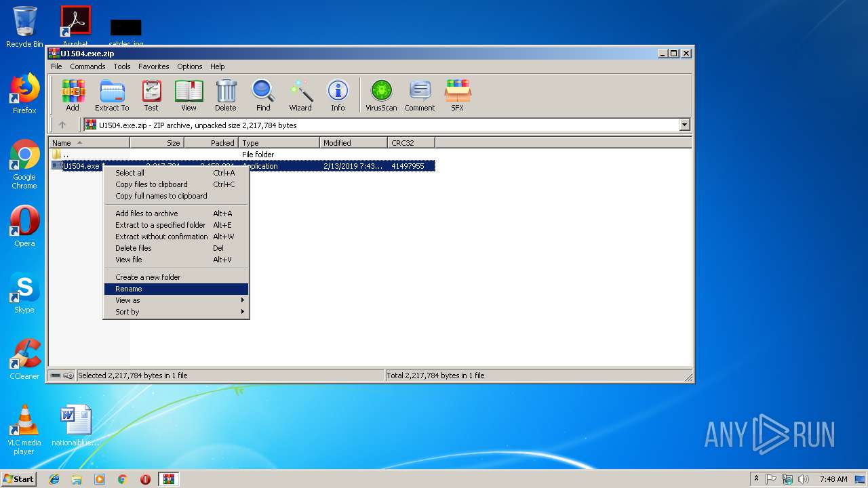
Task: Choose Rename in context menu
Action: (x=176, y=289)
